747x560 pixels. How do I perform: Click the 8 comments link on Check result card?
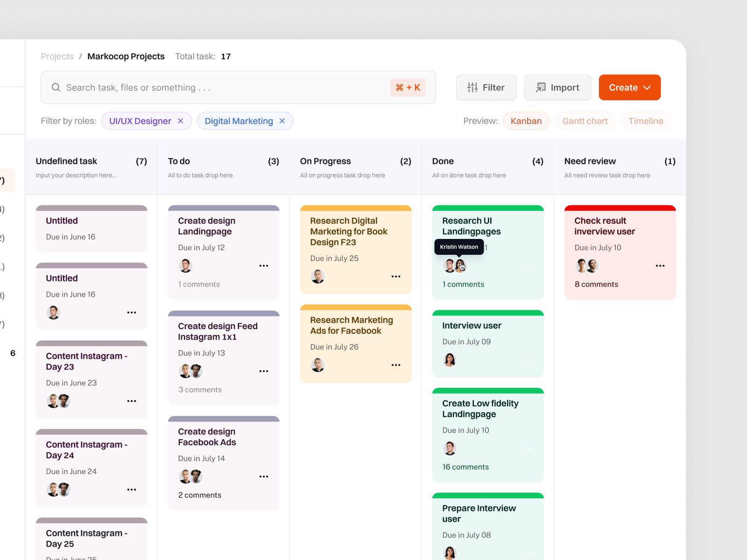click(x=596, y=284)
